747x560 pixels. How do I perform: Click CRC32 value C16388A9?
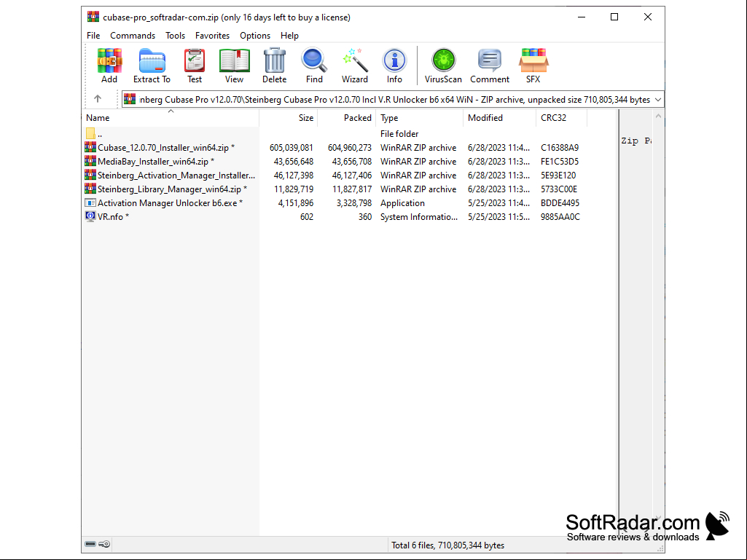coord(560,148)
